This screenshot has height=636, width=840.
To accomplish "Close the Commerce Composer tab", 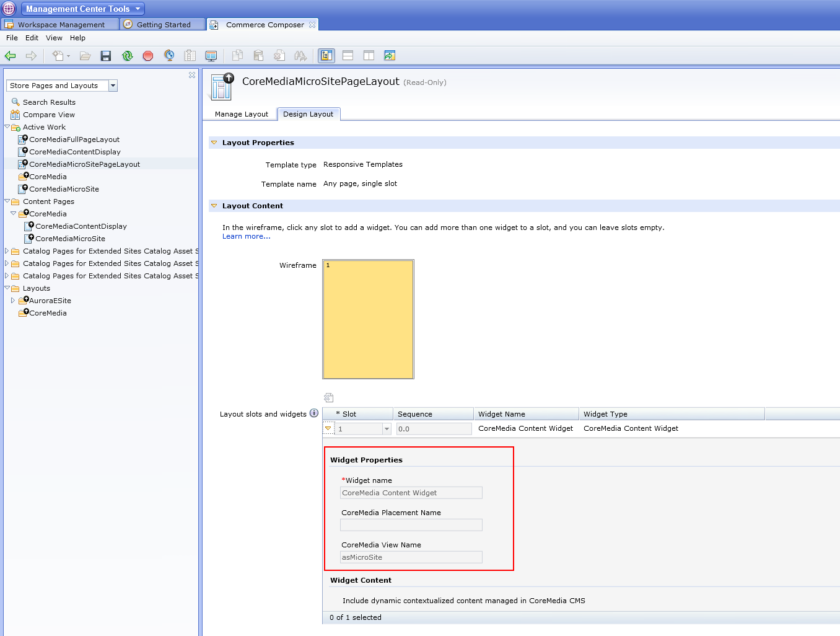I will tap(312, 25).
